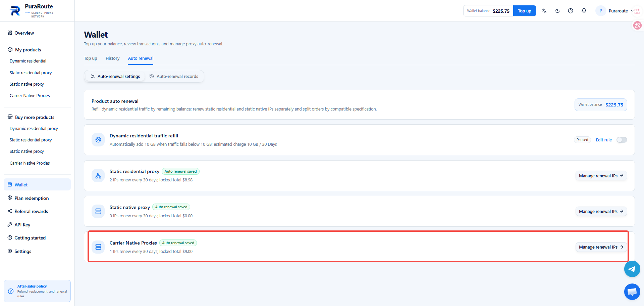644x306 pixels.
Task: Manage renewal IPs for Static native proxy
Action: point(601,211)
